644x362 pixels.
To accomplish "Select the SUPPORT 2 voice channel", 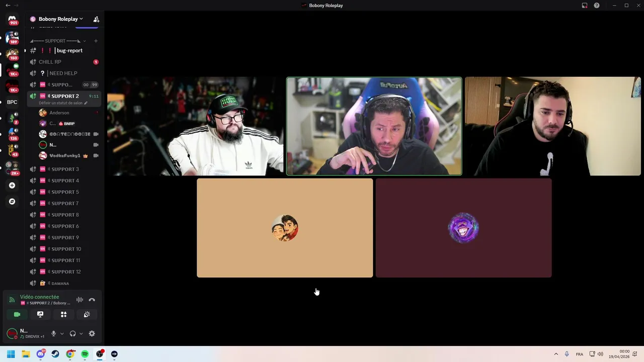I will click(x=64, y=96).
